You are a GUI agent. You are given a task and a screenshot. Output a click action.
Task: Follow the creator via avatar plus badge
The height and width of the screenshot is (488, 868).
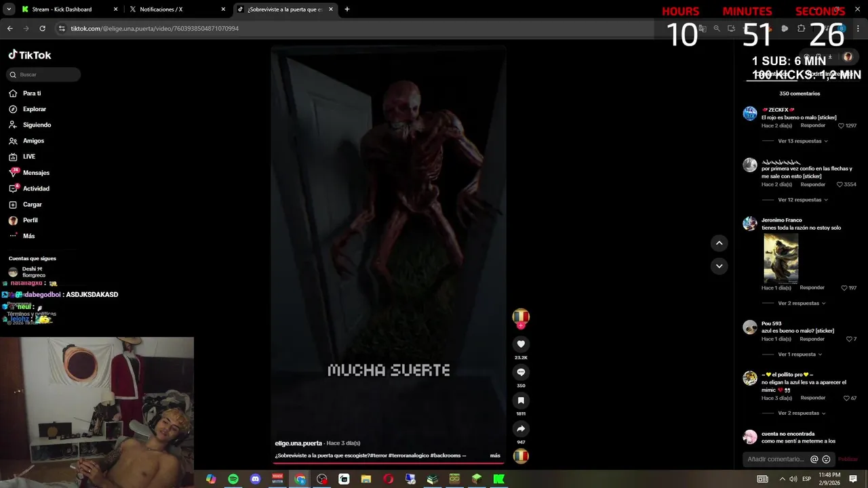pos(521,325)
